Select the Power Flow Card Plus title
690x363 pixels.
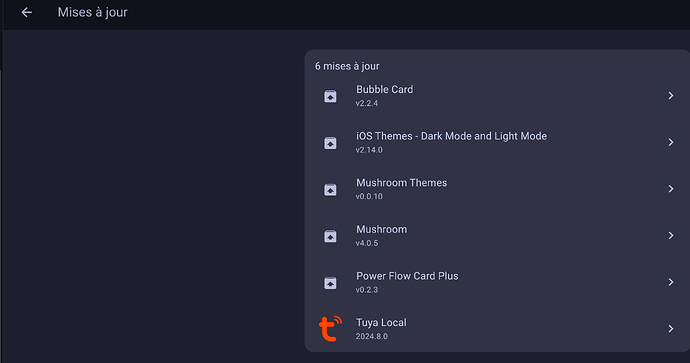click(x=407, y=276)
